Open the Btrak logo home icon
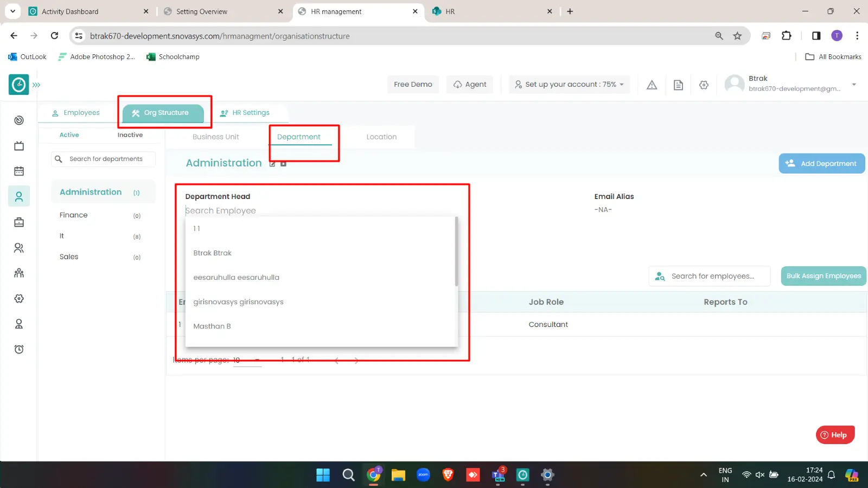Image resolution: width=868 pixels, height=488 pixels. click(x=19, y=85)
